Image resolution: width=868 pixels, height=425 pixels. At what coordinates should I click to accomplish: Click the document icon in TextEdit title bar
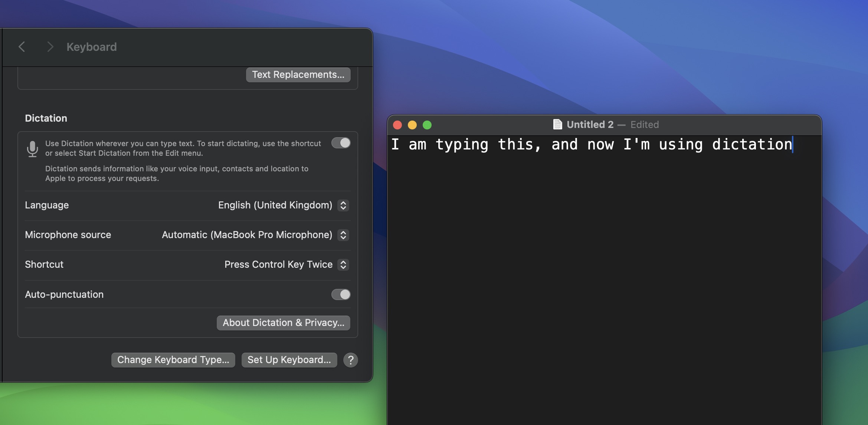point(557,124)
